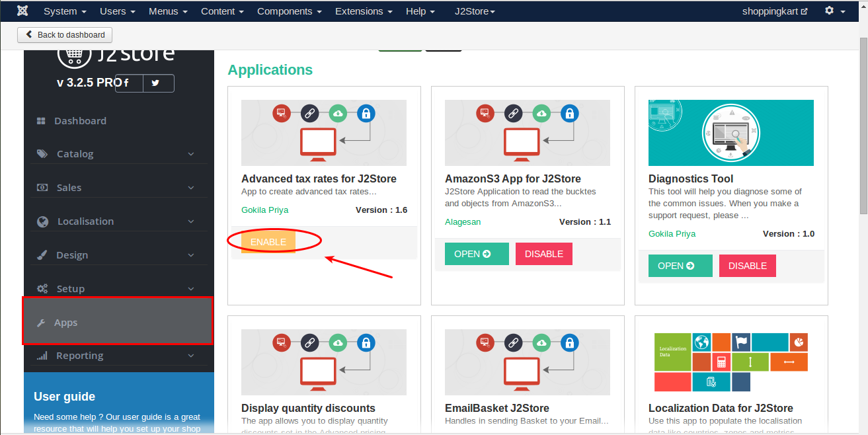This screenshot has width=868, height=435.
Task: Click the 'User guide' heading
Action: [x=65, y=397]
